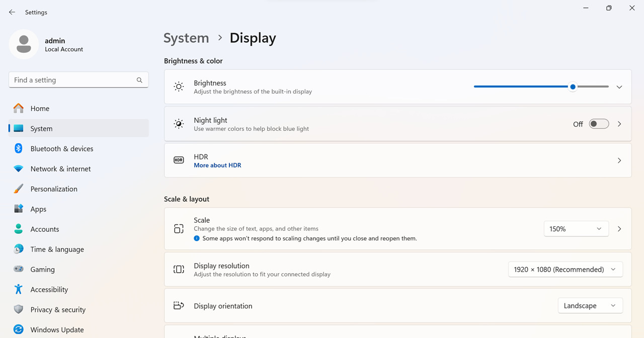The width and height of the screenshot is (644, 338).
Task: Click the Brightness slider track
Action: click(541, 87)
